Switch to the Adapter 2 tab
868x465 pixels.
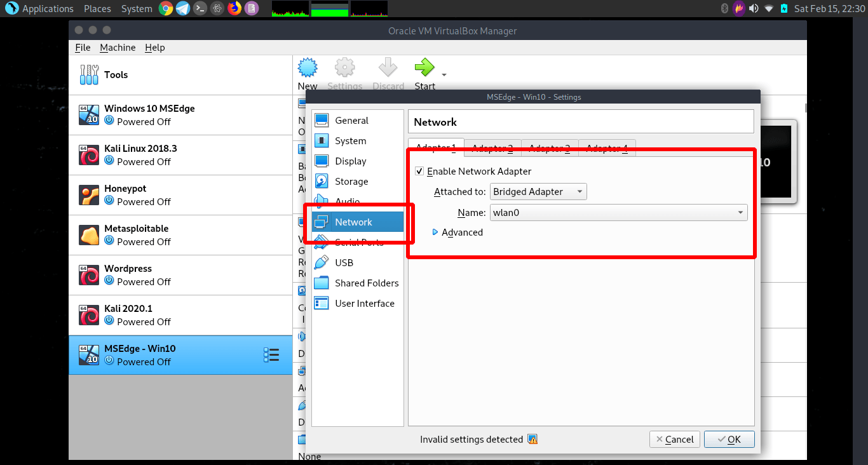pyautogui.click(x=492, y=148)
